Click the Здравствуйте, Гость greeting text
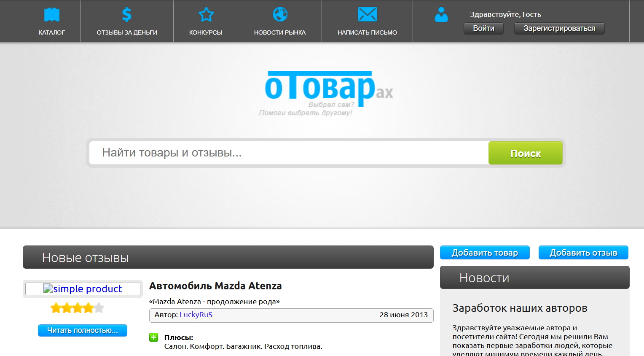 point(506,14)
